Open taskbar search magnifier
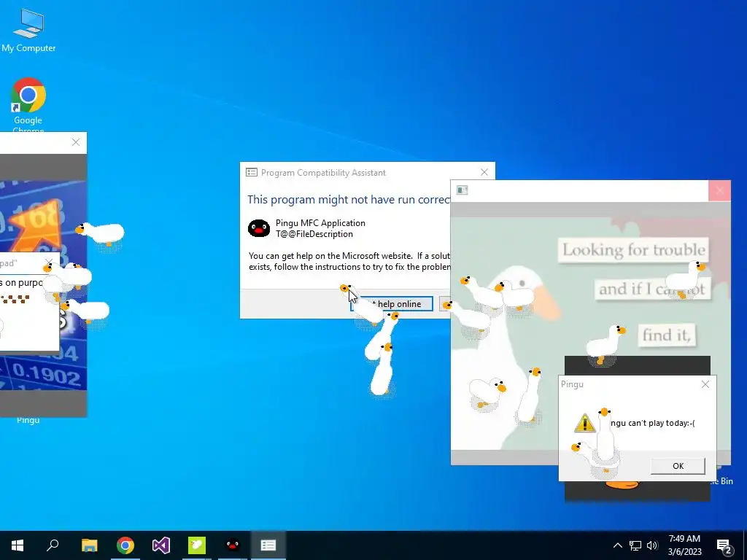Screen dimensions: 747x560 pyautogui.click(x=53, y=545)
